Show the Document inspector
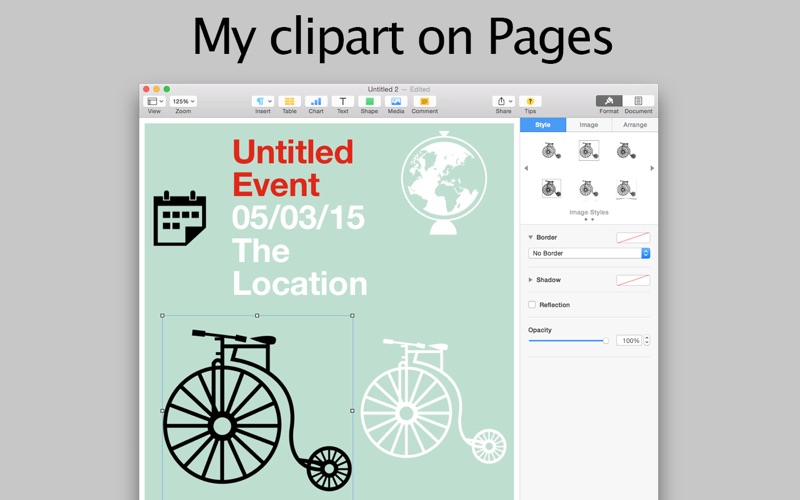The image size is (800, 500). (x=638, y=101)
